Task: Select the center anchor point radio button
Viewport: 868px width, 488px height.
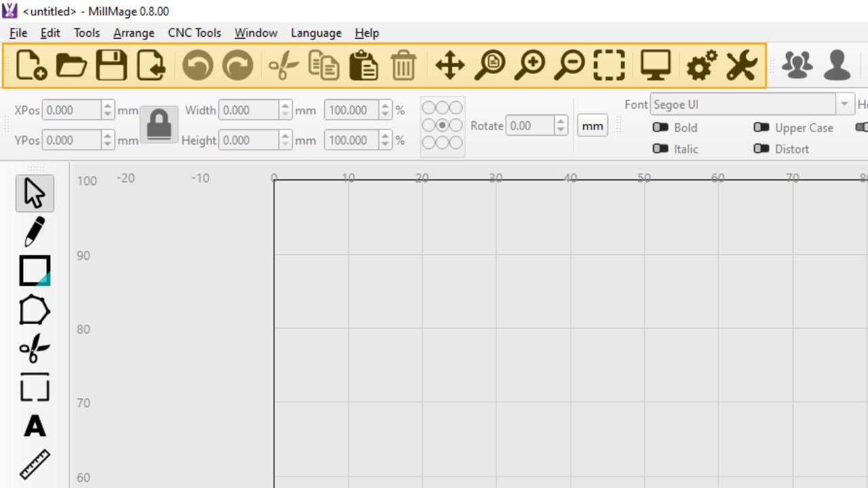Action: 443,125
